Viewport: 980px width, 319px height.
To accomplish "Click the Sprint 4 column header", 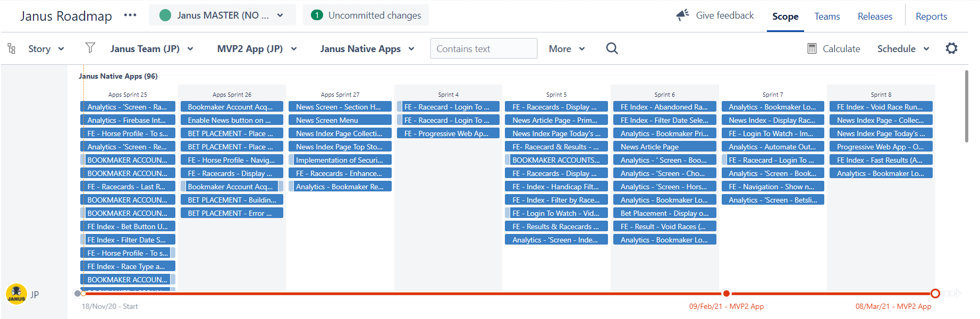I will click(448, 95).
